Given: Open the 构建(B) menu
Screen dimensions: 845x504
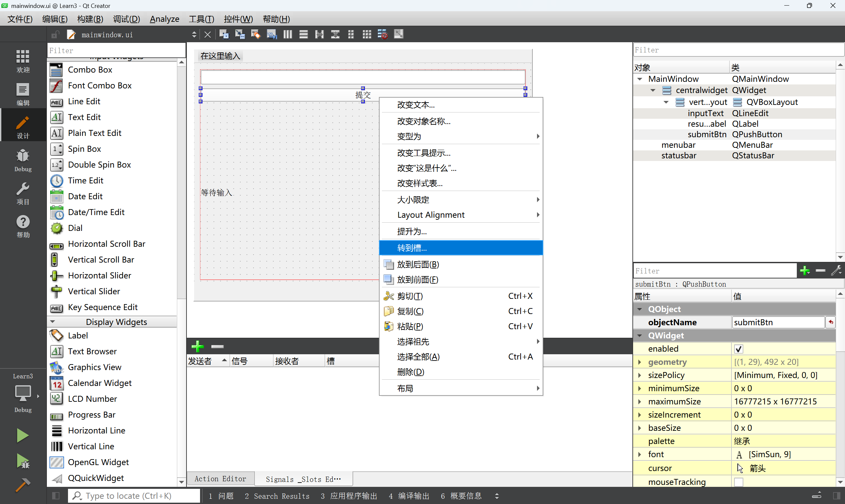Looking at the screenshot, I should tap(90, 19).
